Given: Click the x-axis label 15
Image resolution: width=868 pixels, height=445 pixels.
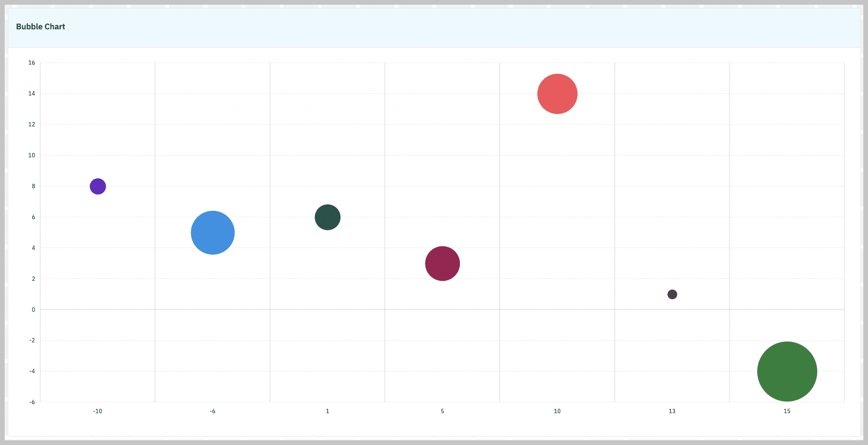Looking at the screenshot, I should click(x=787, y=411).
